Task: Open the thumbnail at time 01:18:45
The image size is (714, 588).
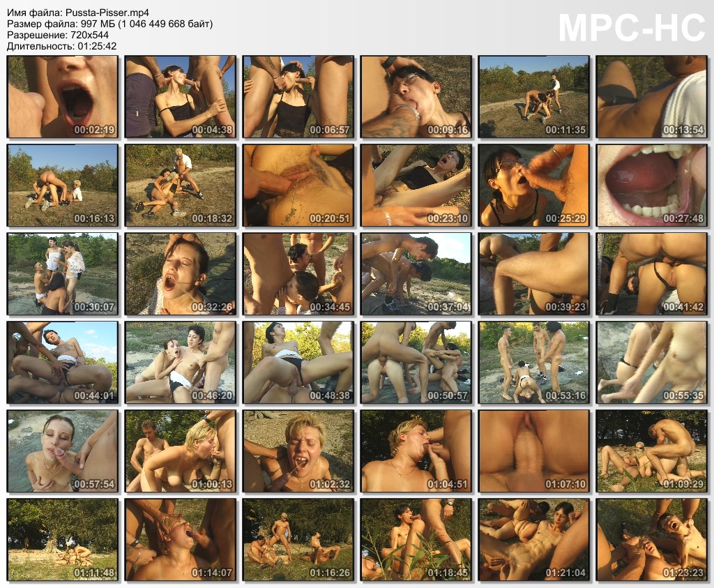Action: [x=416, y=540]
